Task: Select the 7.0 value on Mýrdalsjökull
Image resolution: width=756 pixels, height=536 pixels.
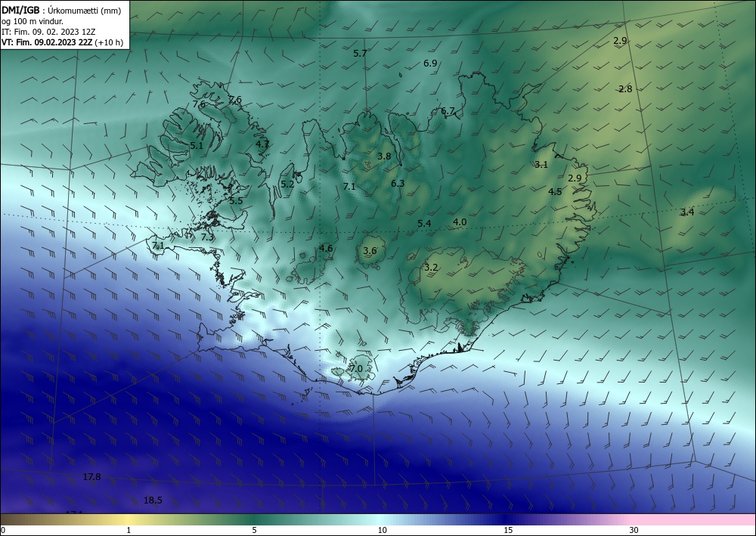Action: (356, 369)
